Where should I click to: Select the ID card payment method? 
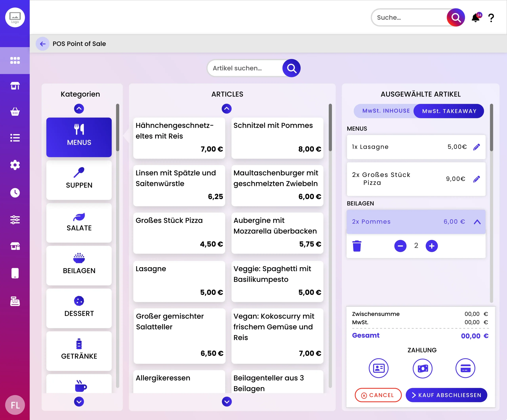[x=378, y=368]
